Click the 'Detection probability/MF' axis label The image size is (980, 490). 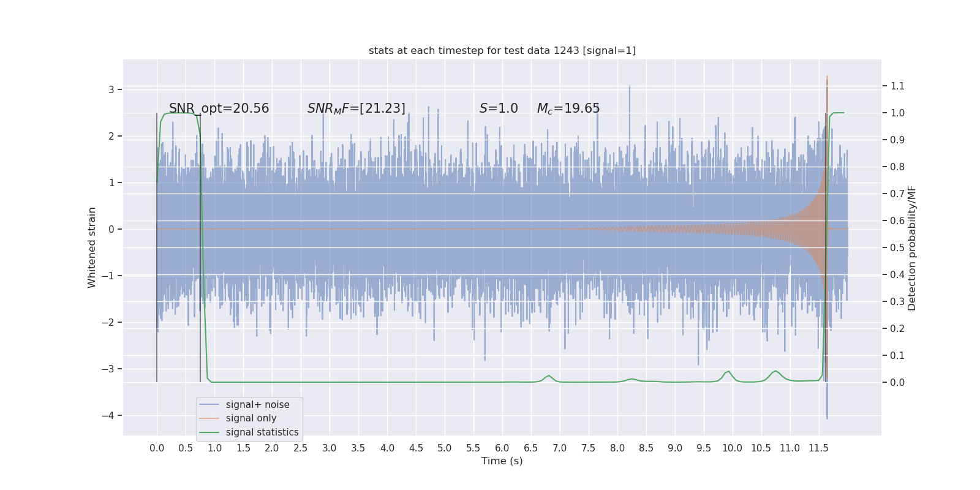click(912, 248)
